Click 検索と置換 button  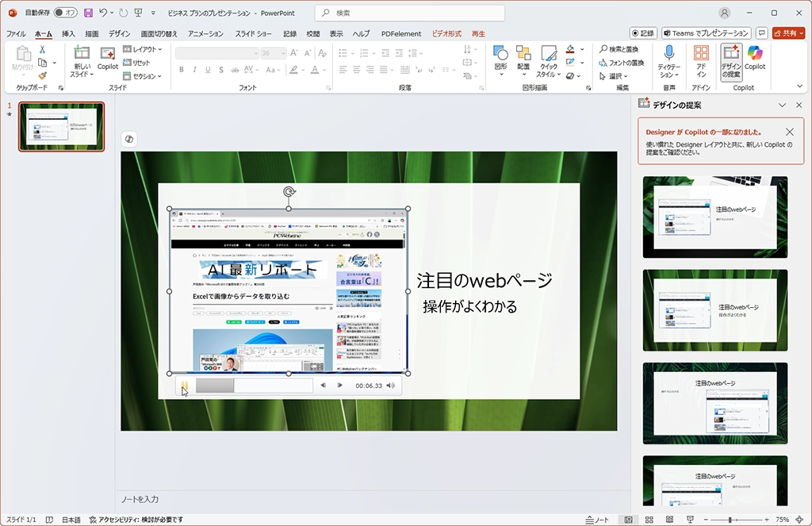619,49
